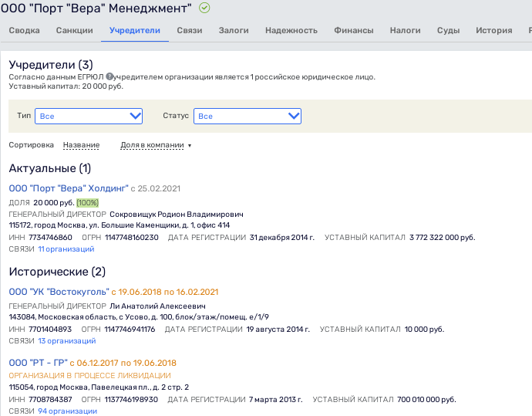The width and height of the screenshot is (532, 416).
Task: Open the Залоги tab
Action: (x=234, y=31)
